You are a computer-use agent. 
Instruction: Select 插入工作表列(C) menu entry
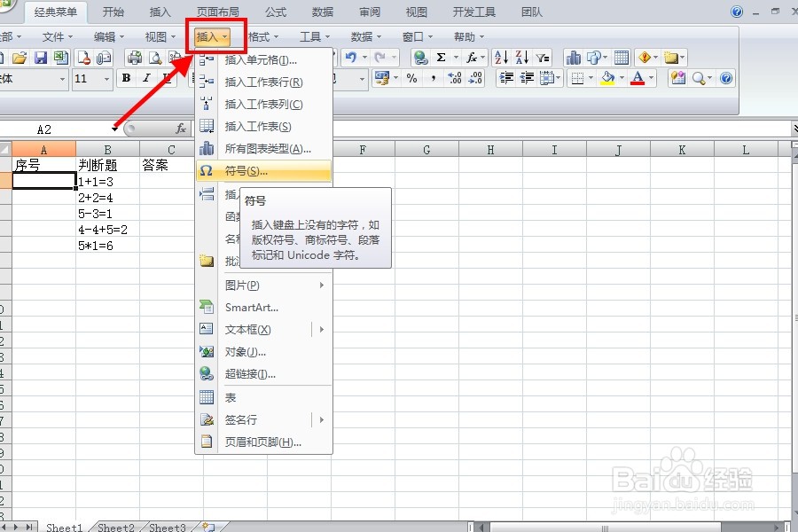click(x=263, y=105)
